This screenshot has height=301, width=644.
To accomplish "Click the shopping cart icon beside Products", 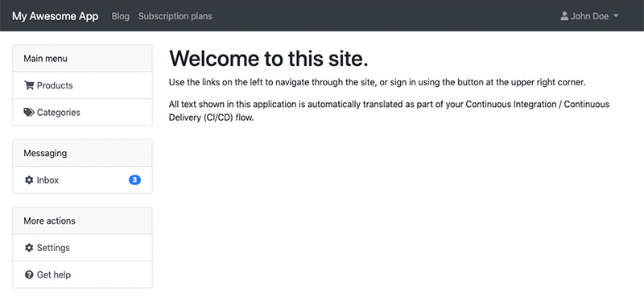I will pos(29,85).
